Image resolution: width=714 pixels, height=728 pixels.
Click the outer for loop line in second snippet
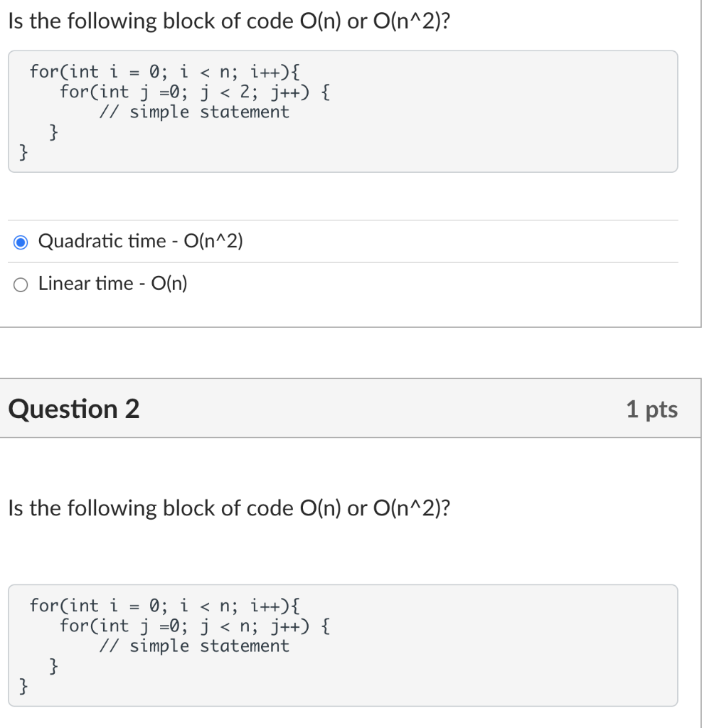point(164,605)
